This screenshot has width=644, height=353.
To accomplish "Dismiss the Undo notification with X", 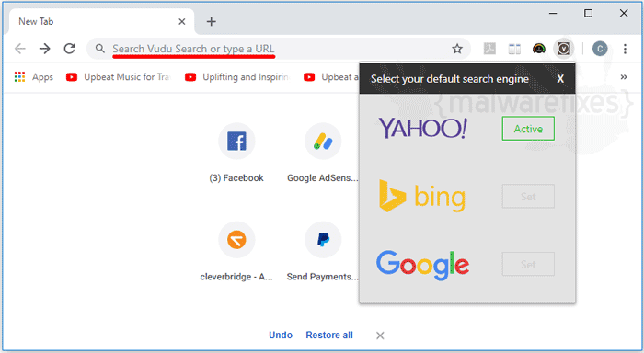I will pyautogui.click(x=380, y=336).
